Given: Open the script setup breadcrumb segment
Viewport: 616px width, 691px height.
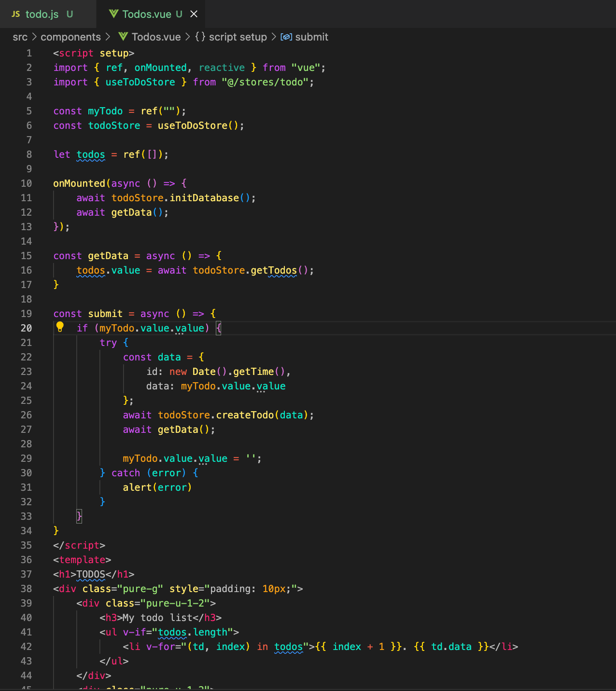Looking at the screenshot, I should tap(238, 37).
